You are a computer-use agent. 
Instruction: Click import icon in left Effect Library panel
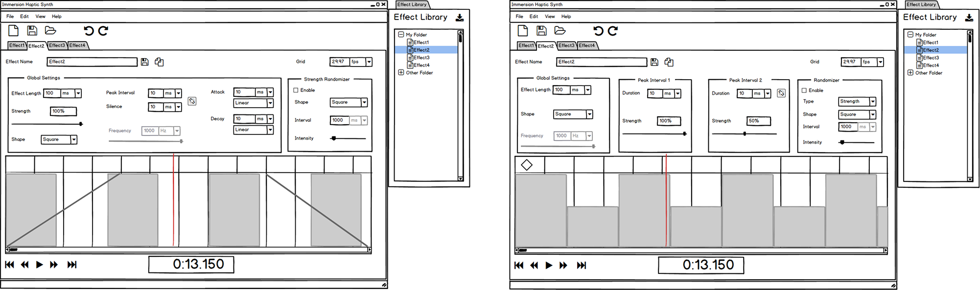coord(460,18)
